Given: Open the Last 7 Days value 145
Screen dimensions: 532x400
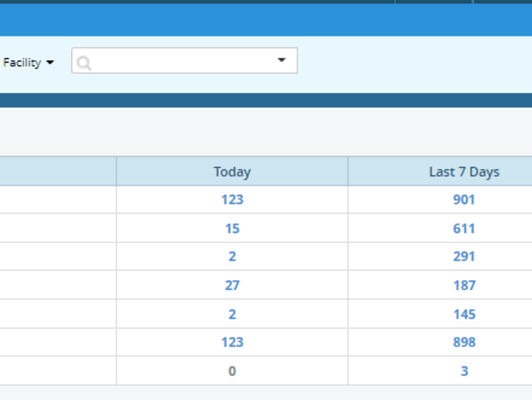Looking at the screenshot, I should pyautogui.click(x=464, y=314).
